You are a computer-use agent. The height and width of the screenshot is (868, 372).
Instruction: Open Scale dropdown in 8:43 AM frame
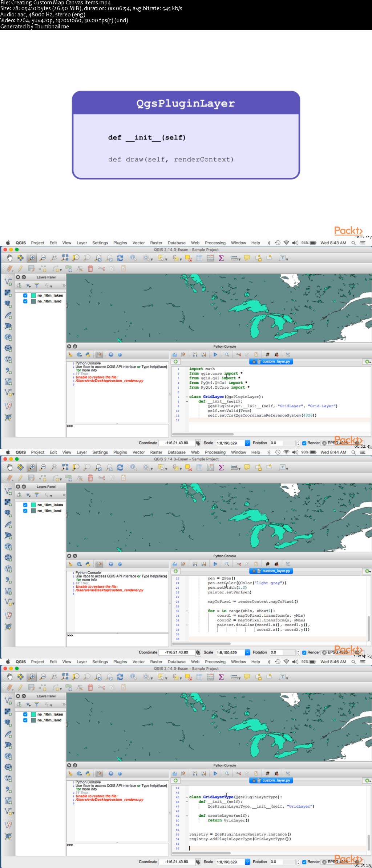pyautogui.click(x=247, y=443)
